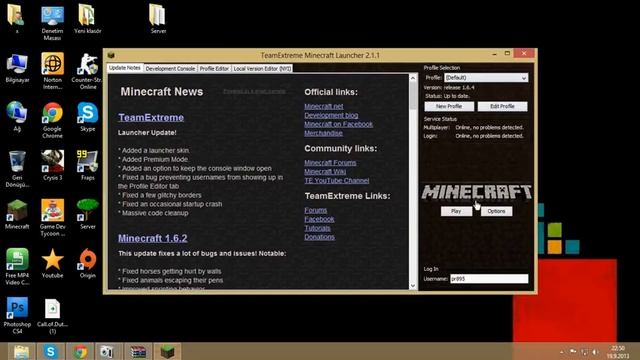This screenshot has height=360, width=640.
Task: Expand the Profile dropdown showing (Default)
Action: [x=486, y=78]
